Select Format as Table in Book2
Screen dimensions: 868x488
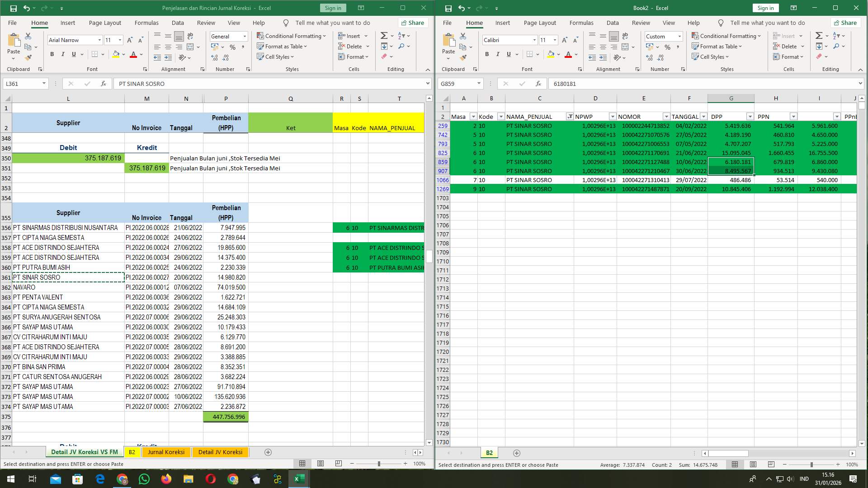717,46
